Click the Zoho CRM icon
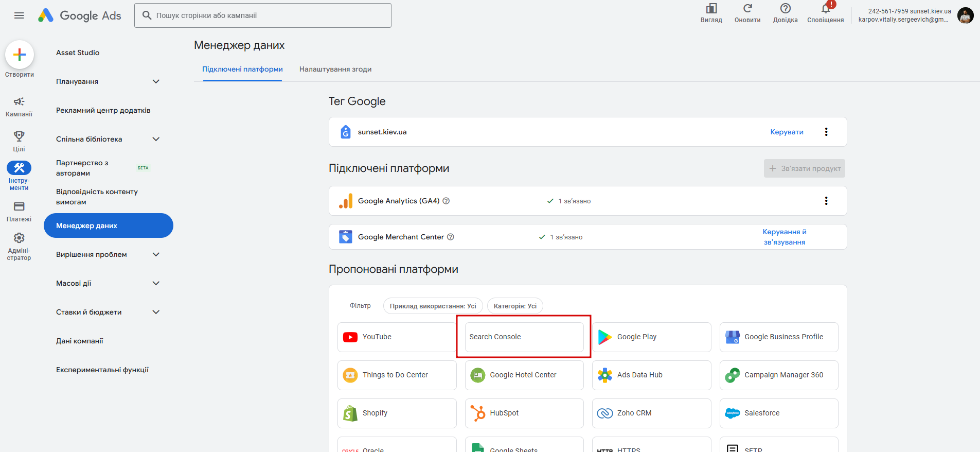 [x=605, y=413]
